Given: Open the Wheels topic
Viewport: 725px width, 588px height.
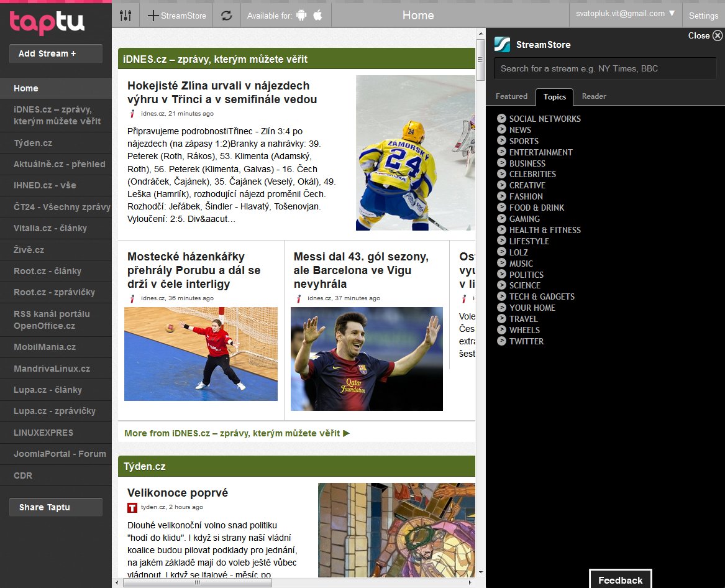Looking at the screenshot, I should (524, 330).
